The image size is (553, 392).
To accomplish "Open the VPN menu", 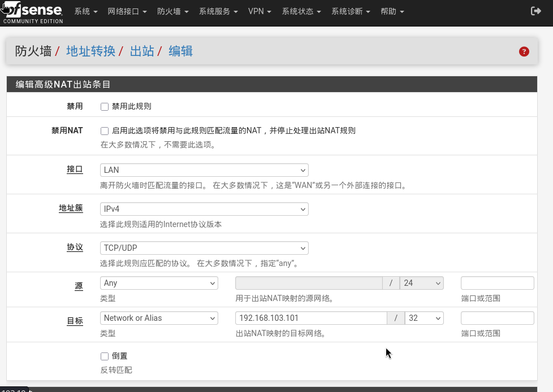I will pyautogui.click(x=260, y=11).
